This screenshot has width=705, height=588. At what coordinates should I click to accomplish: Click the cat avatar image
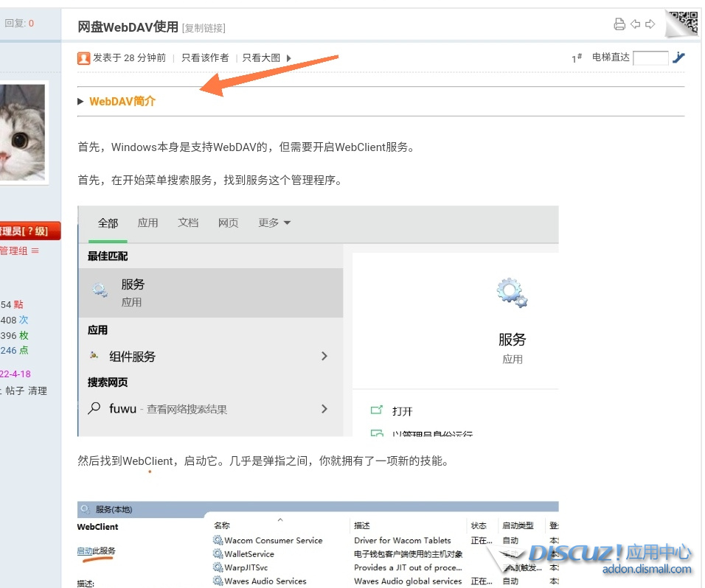pyautogui.click(x=22, y=132)
